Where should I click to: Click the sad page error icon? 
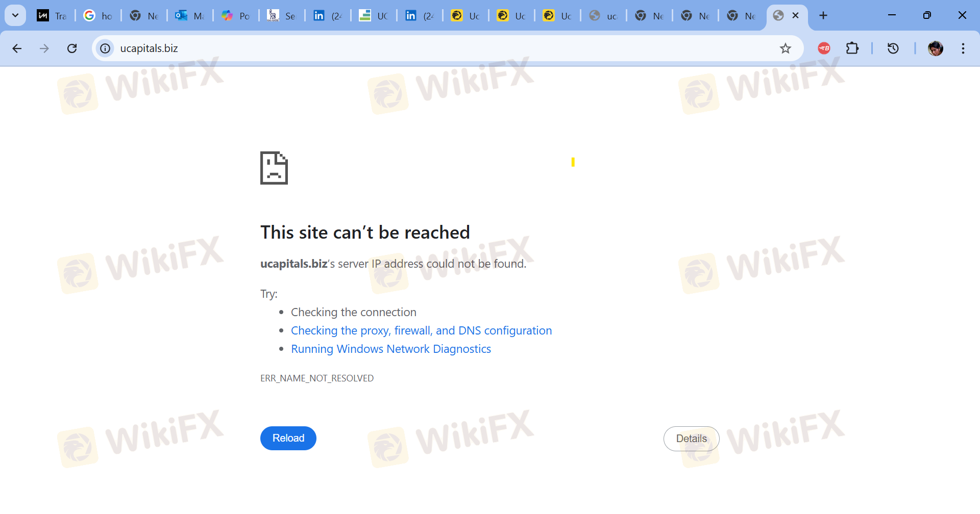point(274,168)
